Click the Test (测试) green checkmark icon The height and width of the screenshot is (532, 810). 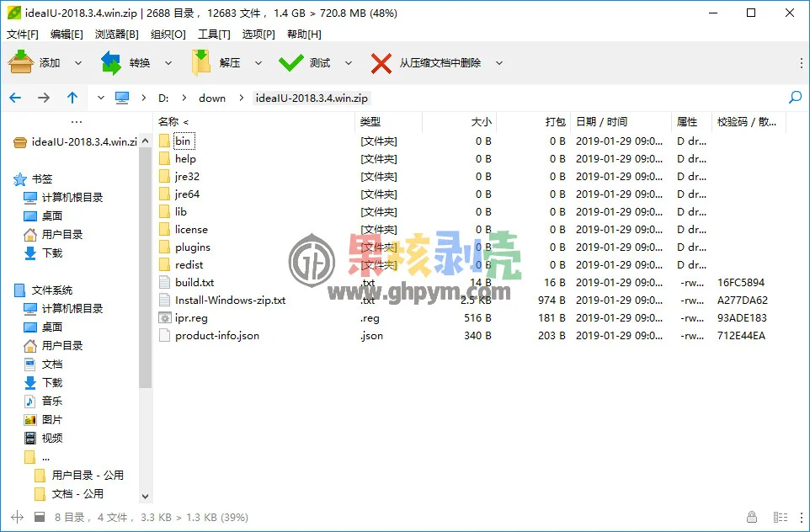click(x=290, y=63)
